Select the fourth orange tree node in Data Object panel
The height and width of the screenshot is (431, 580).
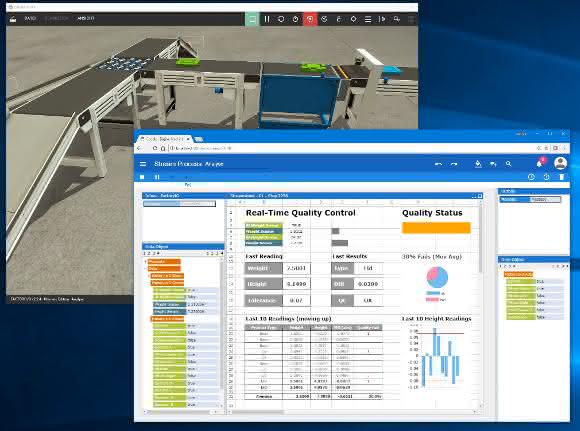[x=167, y=283]
